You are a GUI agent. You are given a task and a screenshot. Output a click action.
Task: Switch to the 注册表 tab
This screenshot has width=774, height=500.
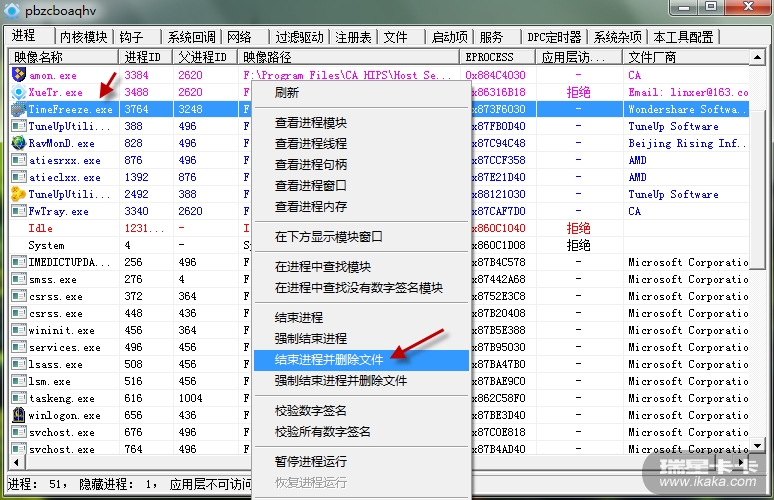(x=353, y=37)
